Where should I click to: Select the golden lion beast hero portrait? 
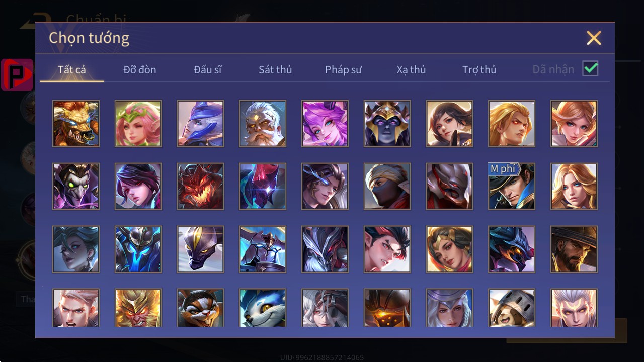click(x=76, y=124)
